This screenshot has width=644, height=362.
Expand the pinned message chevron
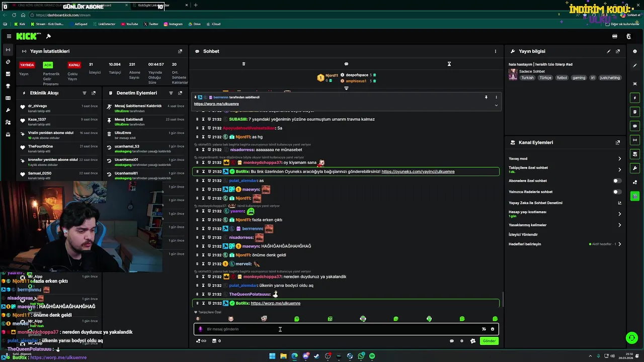[x=496, y=105]
